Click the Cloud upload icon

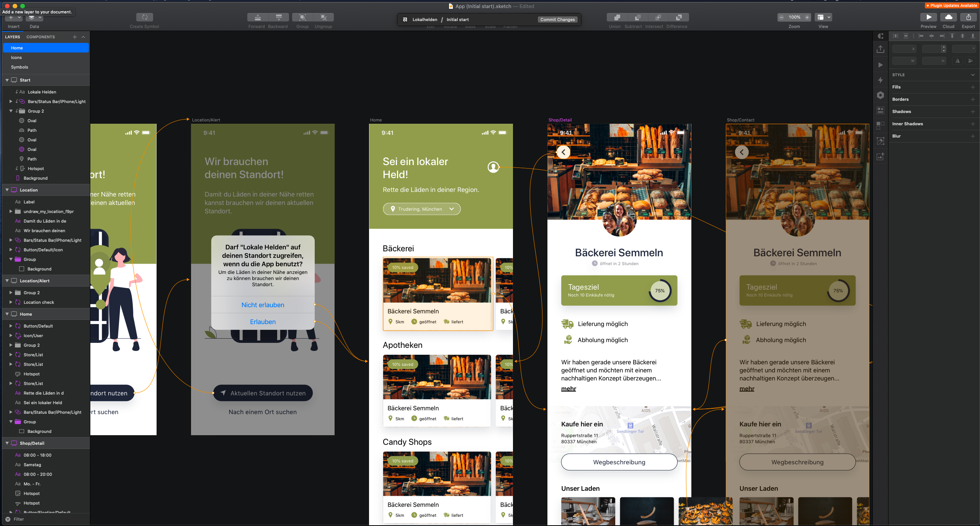tap(948, 17)
